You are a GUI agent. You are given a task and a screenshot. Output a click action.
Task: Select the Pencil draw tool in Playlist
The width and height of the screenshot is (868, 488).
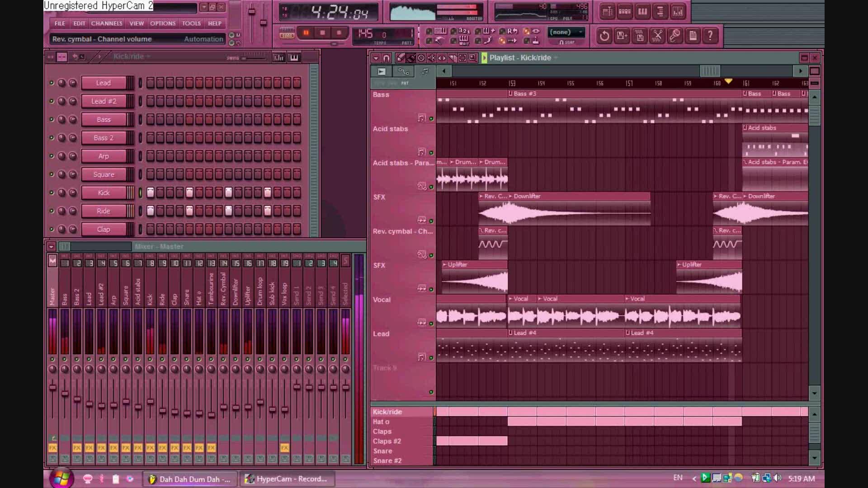(400, 58)
